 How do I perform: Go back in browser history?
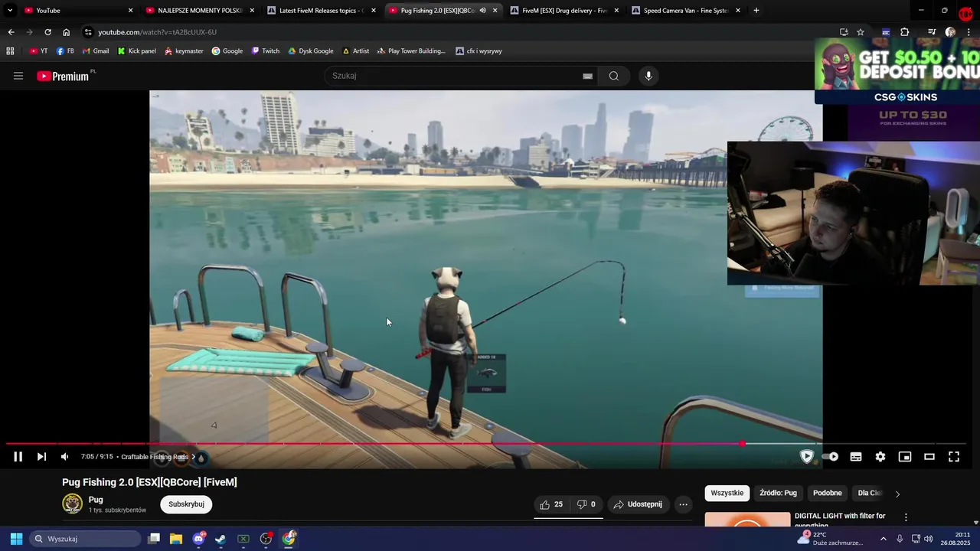click(x=11, y=32)
